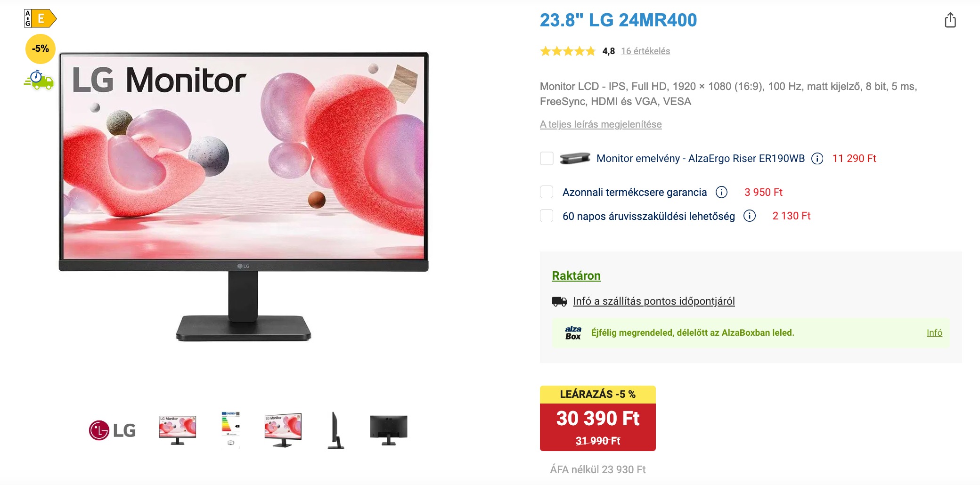Tick the 60 napos áruvisszaküldési checkbox
980x485 pixels.
coord(547,216)
